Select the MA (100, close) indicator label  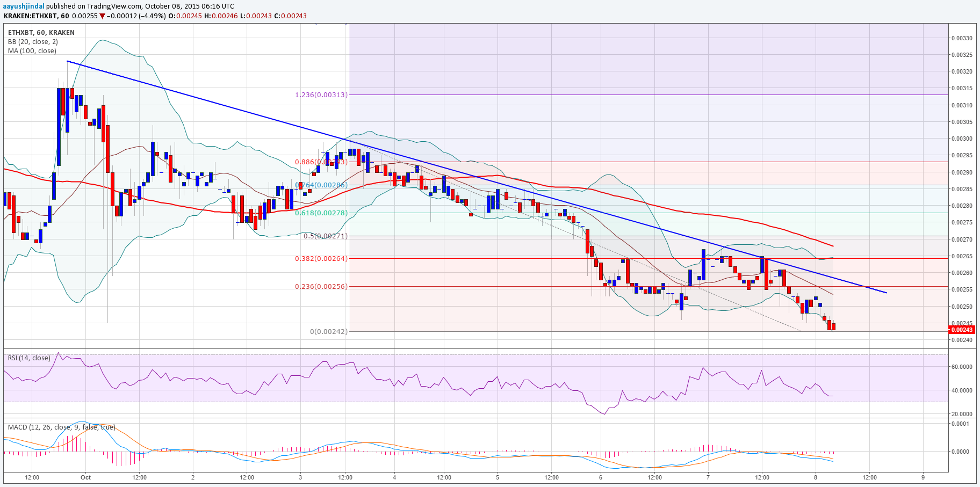[x=32, y=51]
